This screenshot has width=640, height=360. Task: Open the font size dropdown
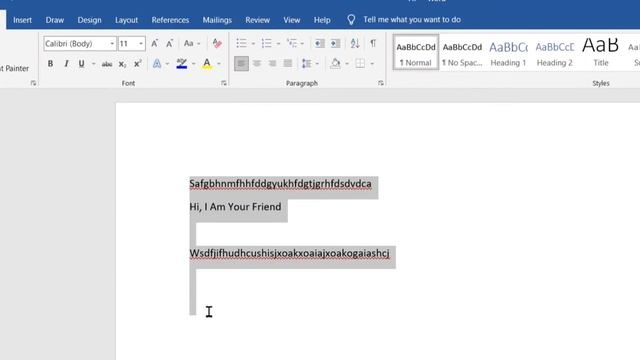tap(141, 44)
